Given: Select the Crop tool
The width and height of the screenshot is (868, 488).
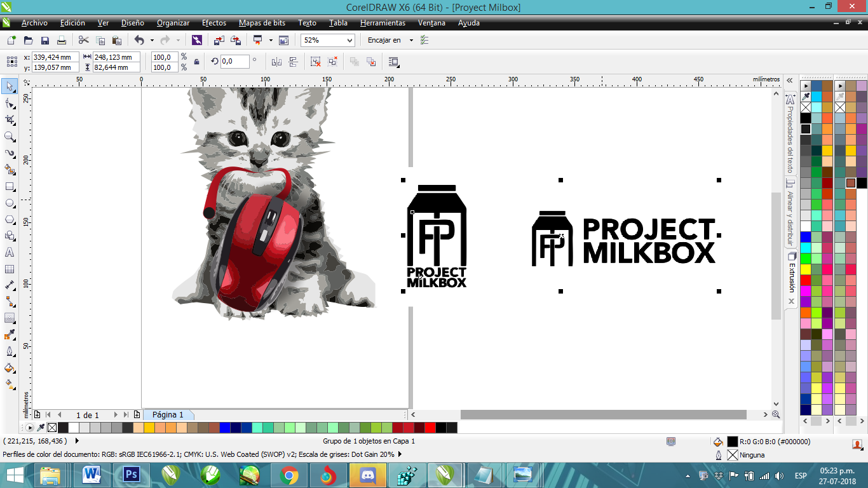Looking at the screenshot, I should coord(10,119).
